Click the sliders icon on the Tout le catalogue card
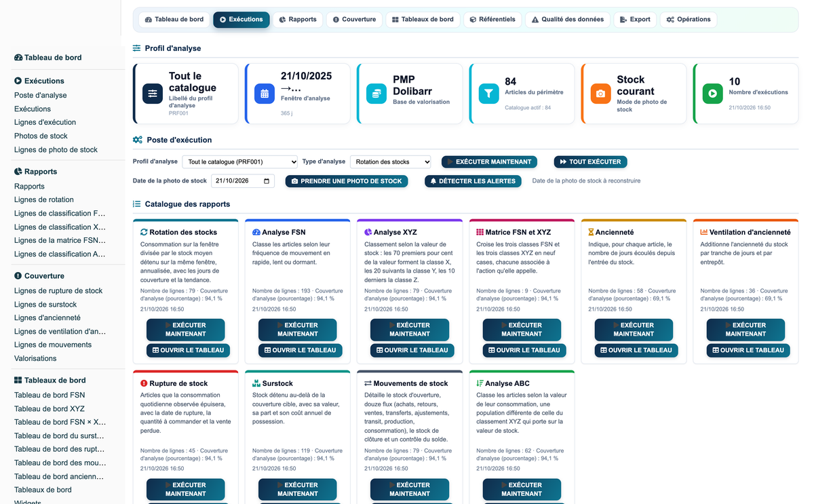This screenshot has width=814, height=504. pyautogui.click(x=153, y=94)
